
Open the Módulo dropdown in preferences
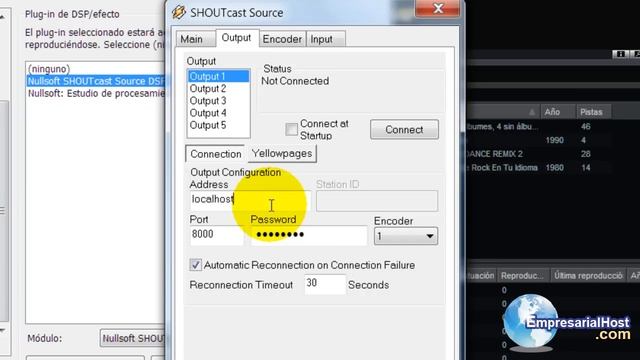pos(132,338)
